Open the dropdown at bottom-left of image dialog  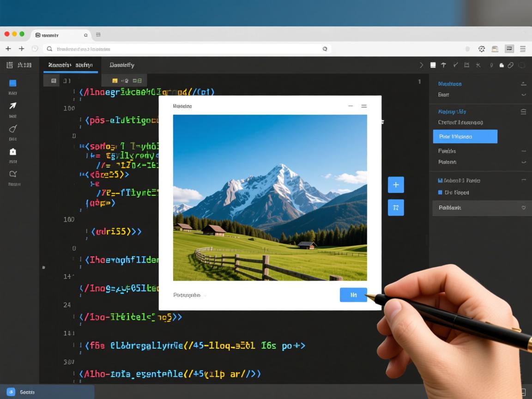(x=189, y=295)
